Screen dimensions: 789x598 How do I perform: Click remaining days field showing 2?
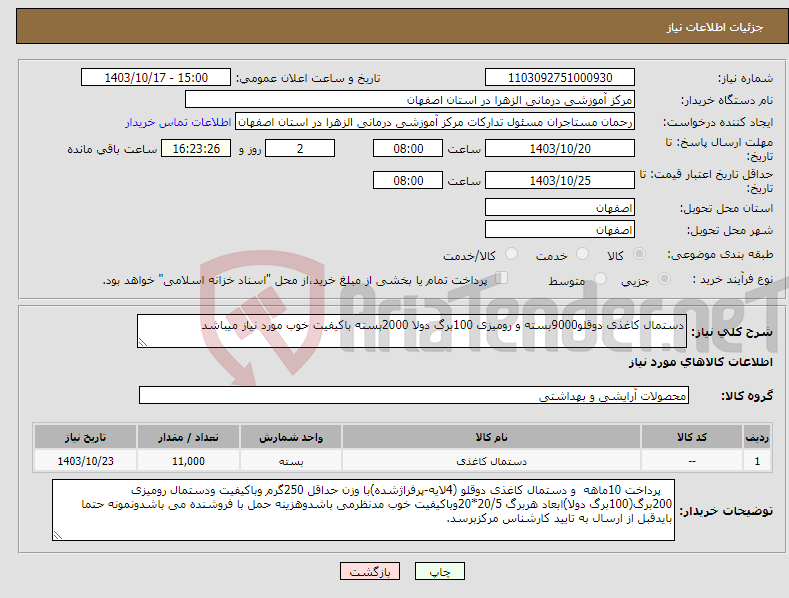[x=300, y=148]
